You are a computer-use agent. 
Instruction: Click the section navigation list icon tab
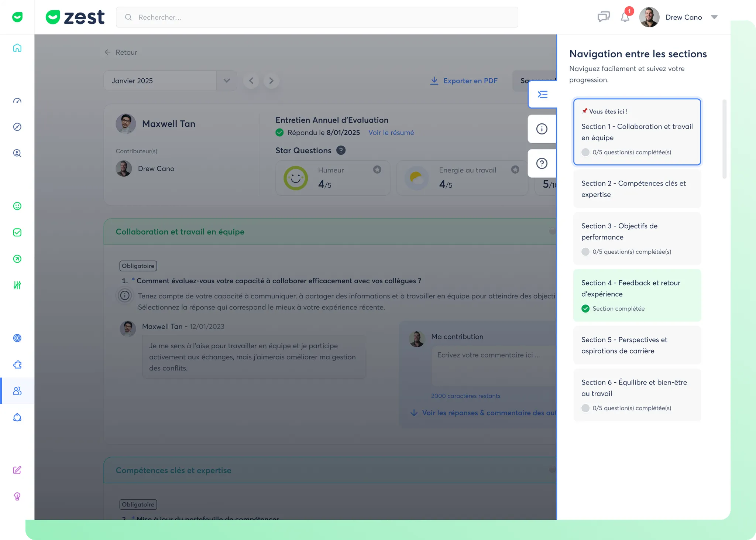point(542,95)
